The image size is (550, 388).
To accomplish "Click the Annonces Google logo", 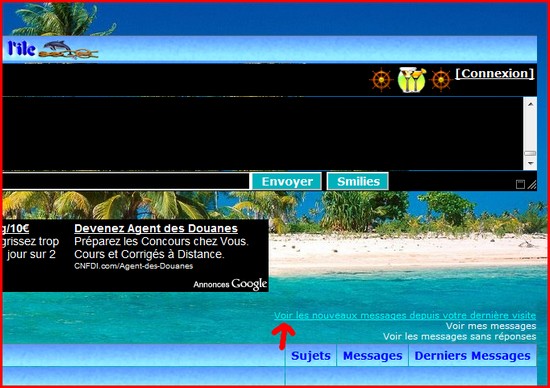I will click(230, 284).
